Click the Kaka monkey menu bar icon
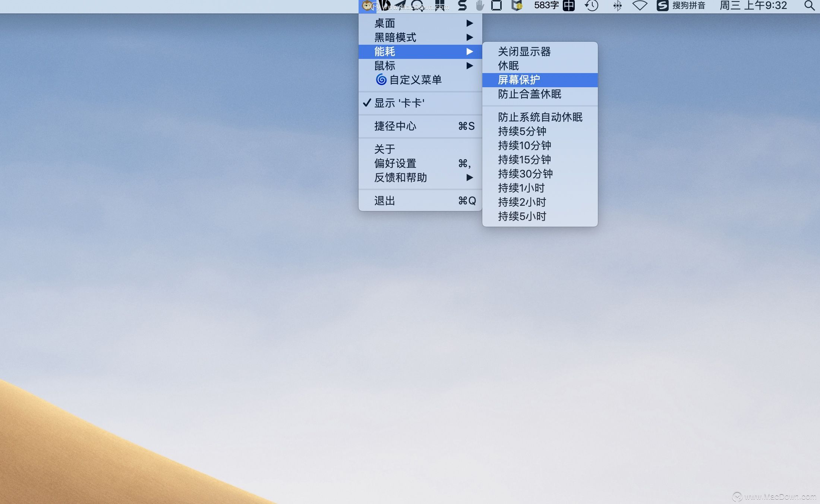The height and width of the screenshot is (504, 820). pos(367,5)
